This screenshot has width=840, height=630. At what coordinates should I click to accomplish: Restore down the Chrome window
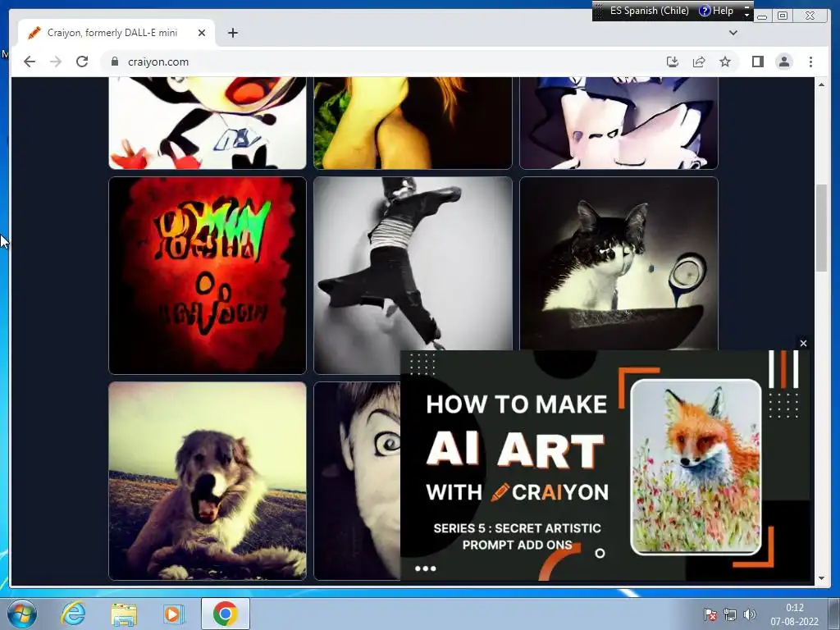click(x=783, y=16)
